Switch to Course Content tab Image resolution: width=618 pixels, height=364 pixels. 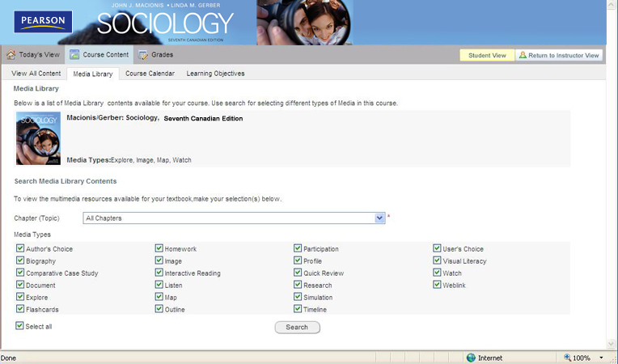tap(99, 55)
